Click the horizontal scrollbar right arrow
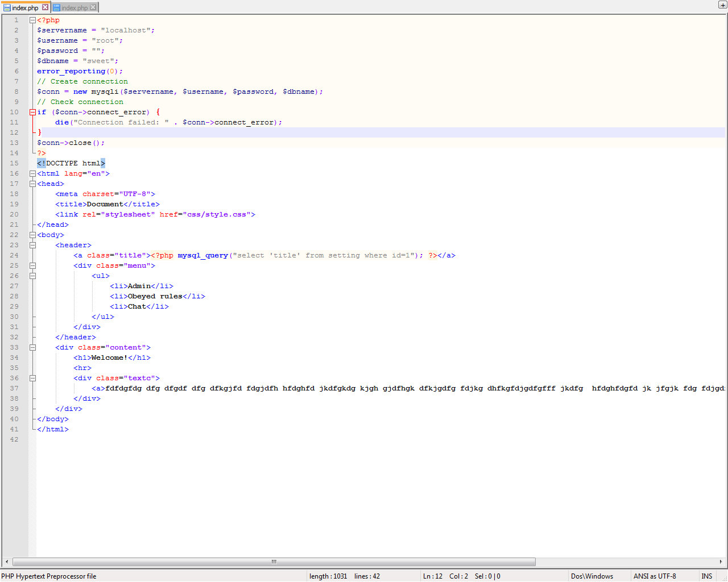 [721, 562]
